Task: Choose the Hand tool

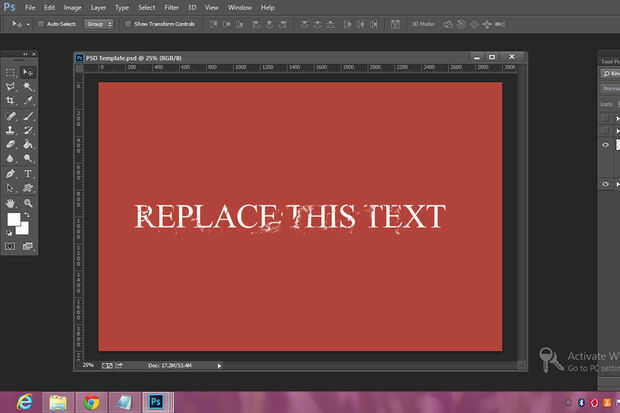Action: (x=11, y=202)
